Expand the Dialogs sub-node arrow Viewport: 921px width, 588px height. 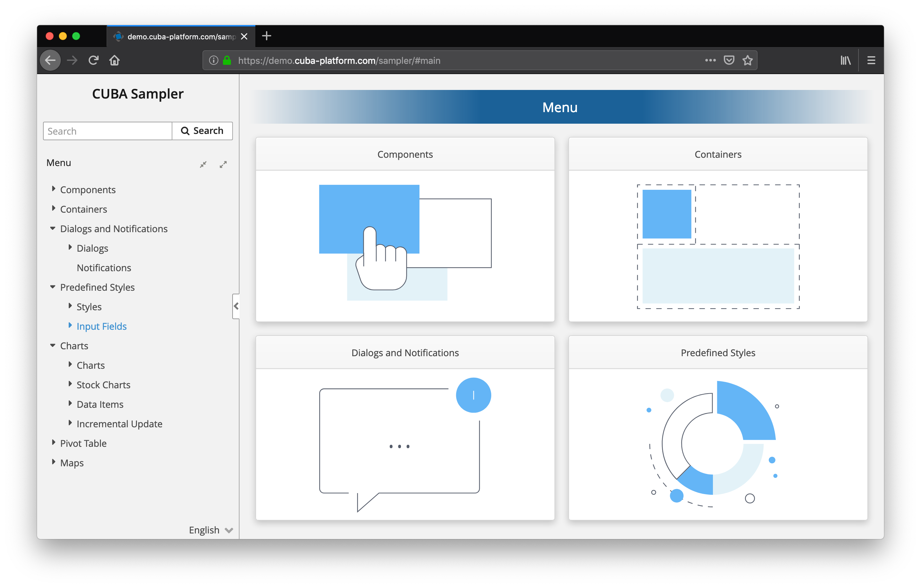[70, 247]
